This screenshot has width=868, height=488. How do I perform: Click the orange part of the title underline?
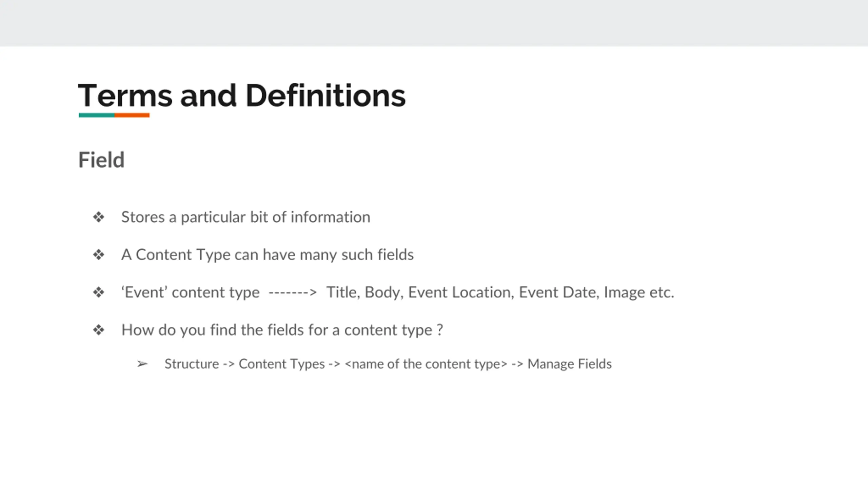point(132,115)
